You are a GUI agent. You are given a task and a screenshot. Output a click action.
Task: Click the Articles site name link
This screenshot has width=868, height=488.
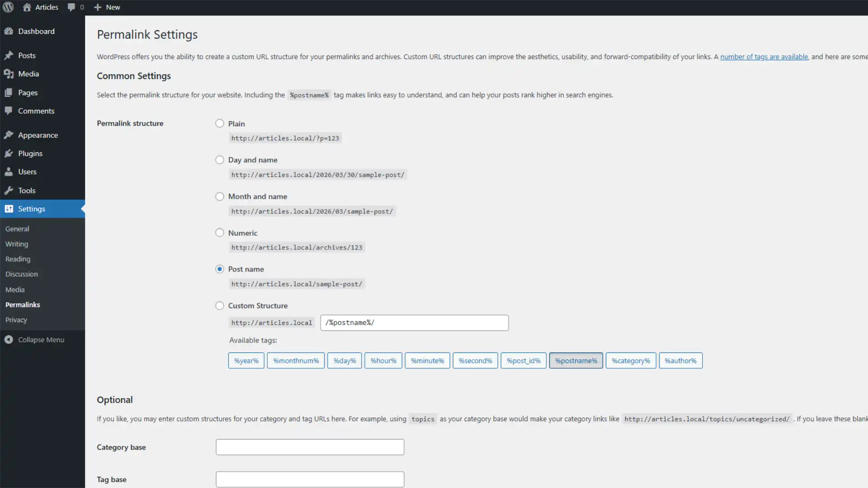pyautogui.click(x=47, y=7)
